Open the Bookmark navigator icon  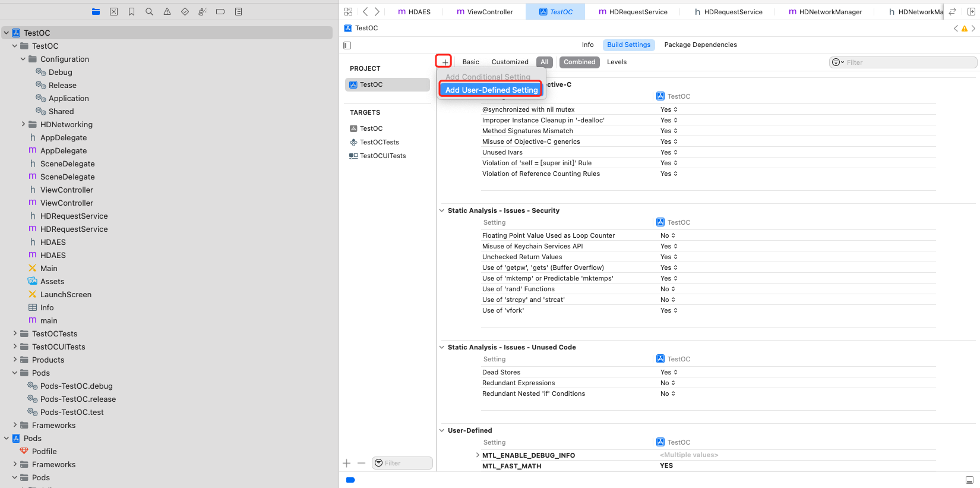(131, 11)
